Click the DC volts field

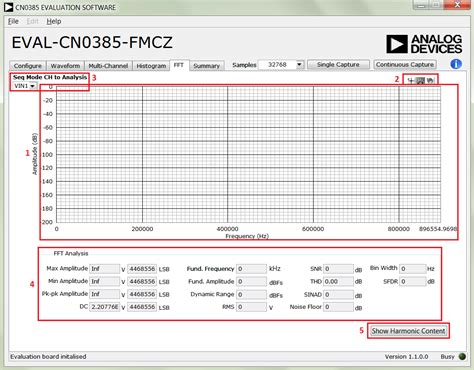(105, 307)
